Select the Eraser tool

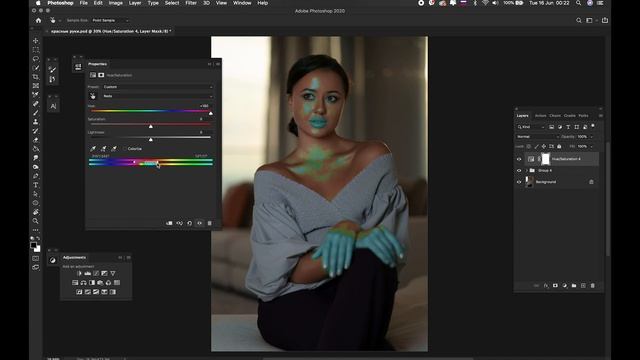(x=36, y=140)
